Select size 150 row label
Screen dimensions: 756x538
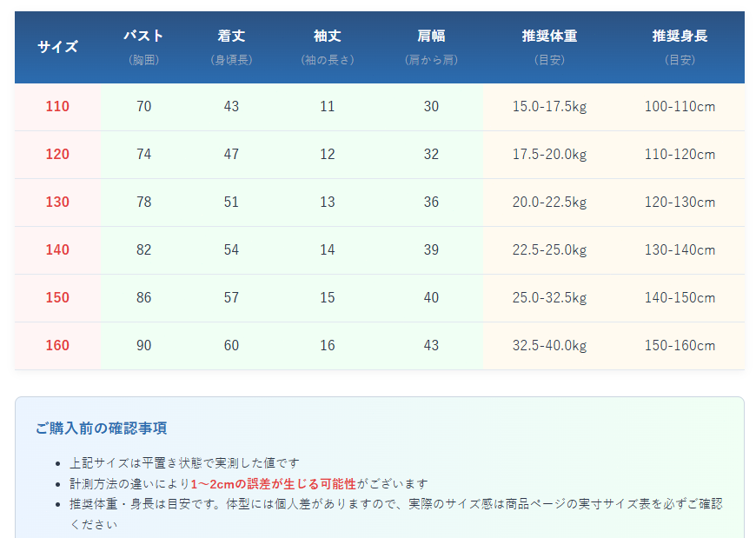click(x=57, y=297)
